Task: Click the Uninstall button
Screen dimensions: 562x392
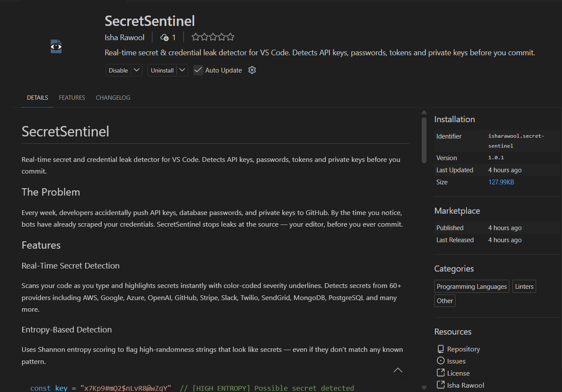Action: pos(162,70)
